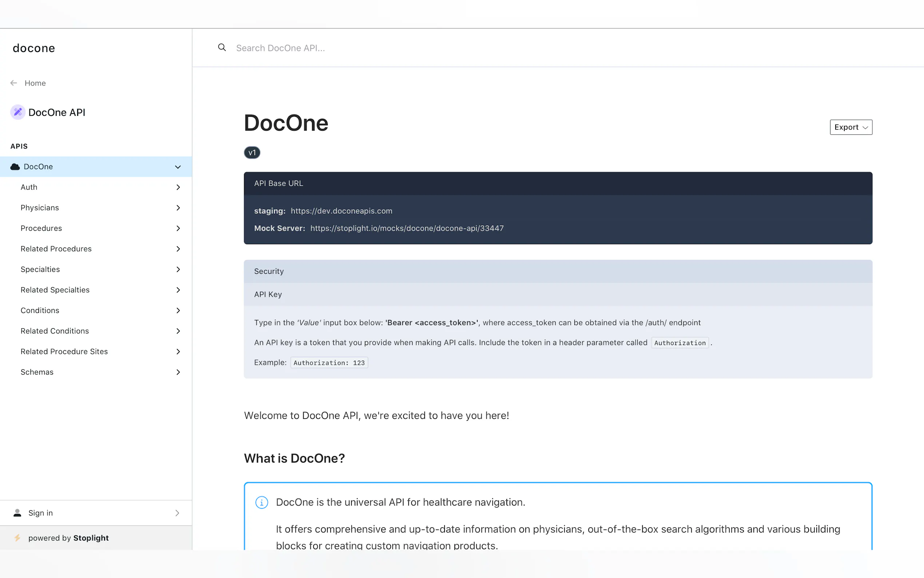This screenshot has width=924, height=578.
Task: Click the Home link
Action: coord(35,83)
